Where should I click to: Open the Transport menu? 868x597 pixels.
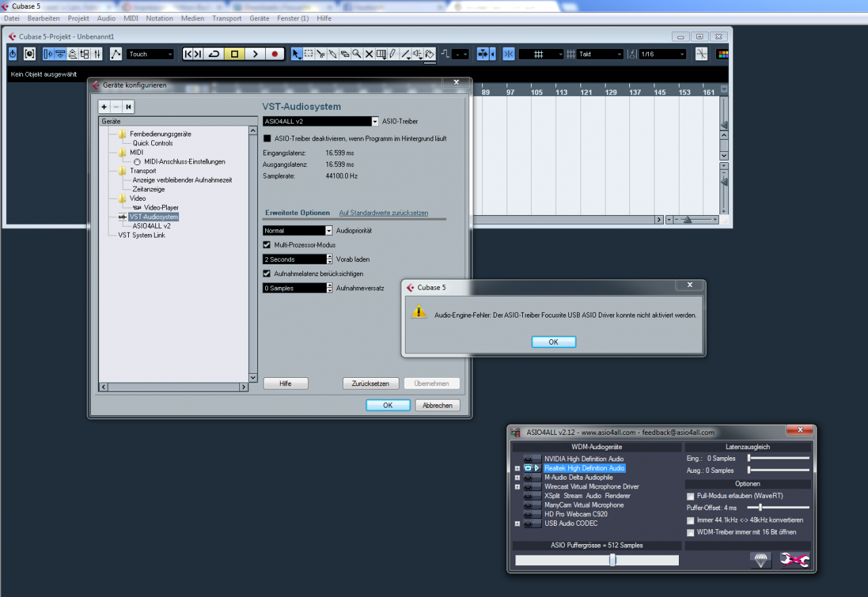tap(226, 18)
